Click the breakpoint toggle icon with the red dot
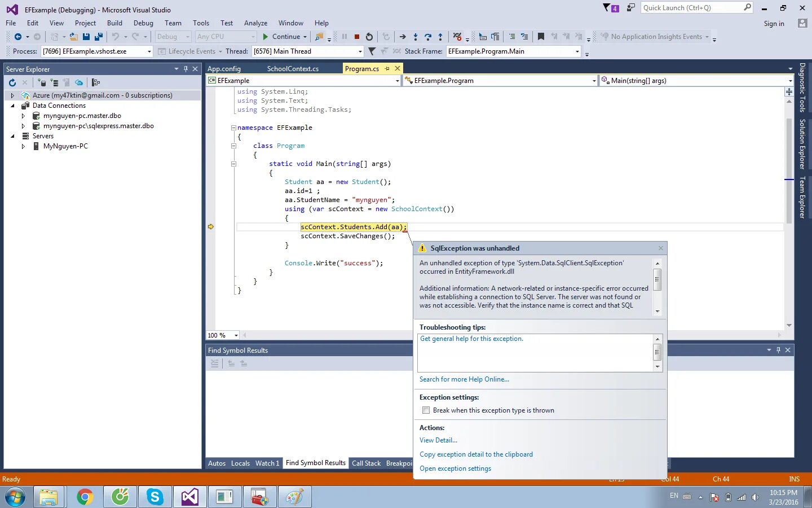The width and height of the screenshot is (812, 508). (457, 37)
